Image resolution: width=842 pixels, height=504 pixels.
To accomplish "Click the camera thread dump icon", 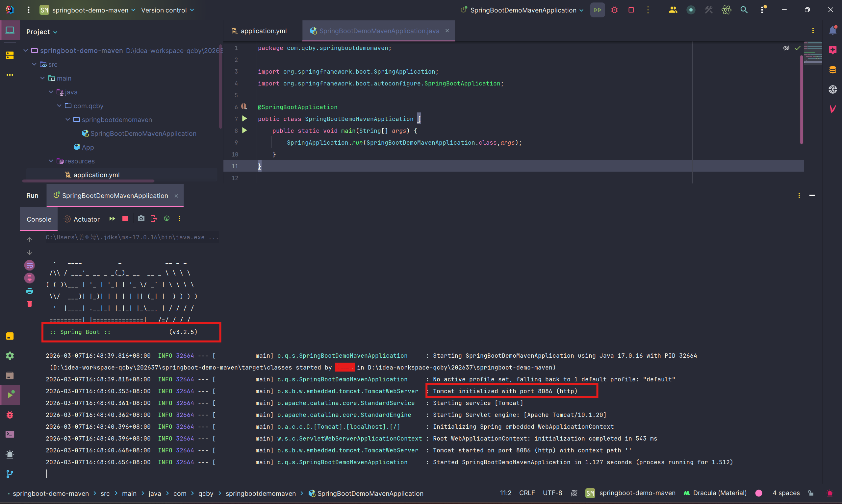I will pos(141,219).
